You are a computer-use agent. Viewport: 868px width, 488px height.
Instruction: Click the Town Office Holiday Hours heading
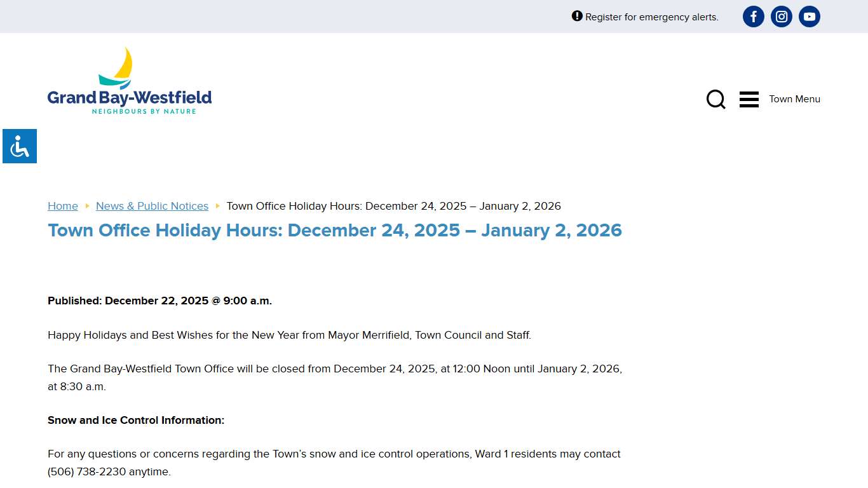[334, 230]
